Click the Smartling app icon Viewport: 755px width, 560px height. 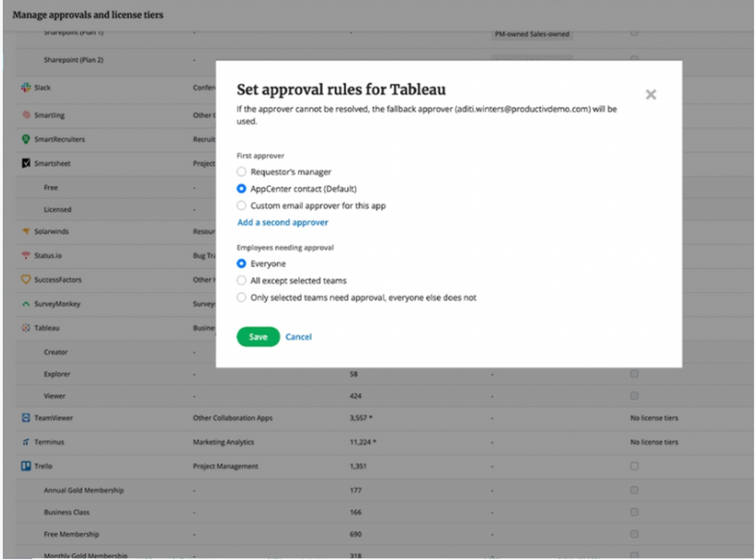click(x=26, y=115)
